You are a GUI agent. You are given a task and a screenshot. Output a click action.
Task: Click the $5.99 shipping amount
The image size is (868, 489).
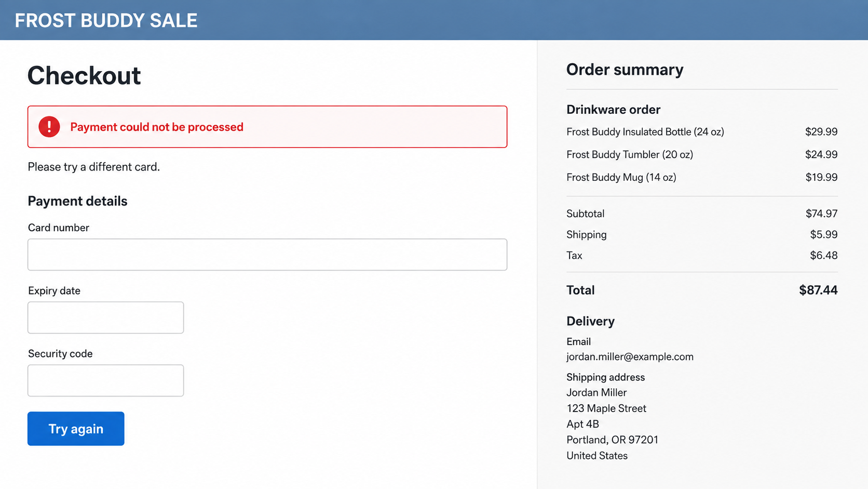(x=824, y=234)
